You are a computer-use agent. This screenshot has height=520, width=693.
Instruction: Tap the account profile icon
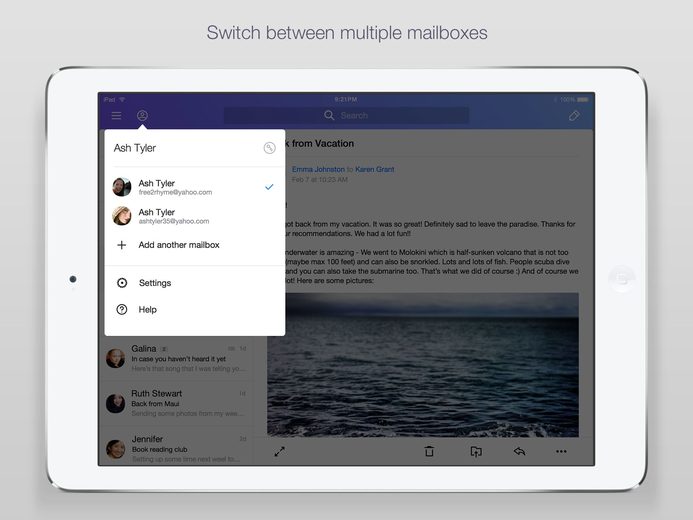click(x=142, y=116)
